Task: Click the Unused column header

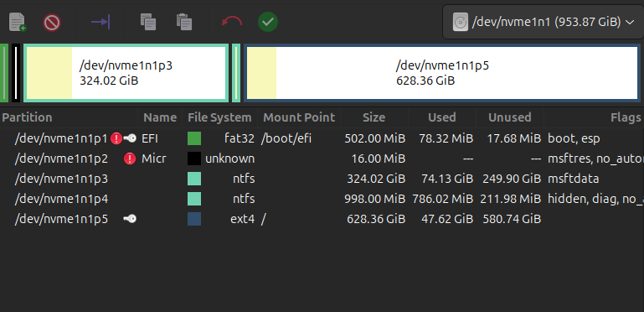Action: point(510,117)
